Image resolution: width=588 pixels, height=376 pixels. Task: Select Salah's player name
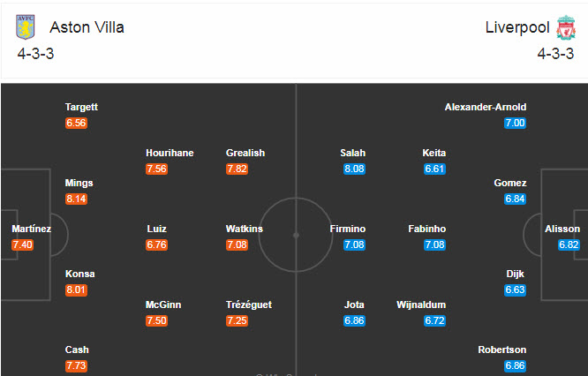[352, 153]
